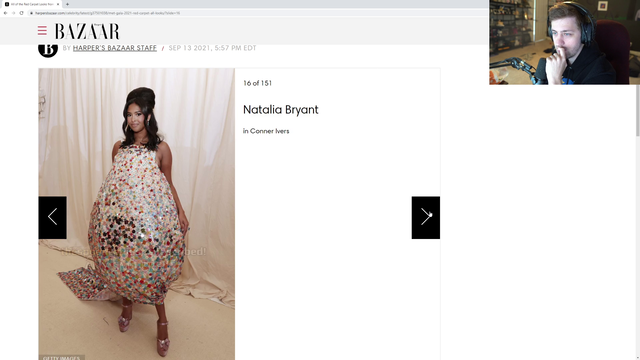Click the Harper's Bazaar logo
640x360 pixels.
[87, 31]
